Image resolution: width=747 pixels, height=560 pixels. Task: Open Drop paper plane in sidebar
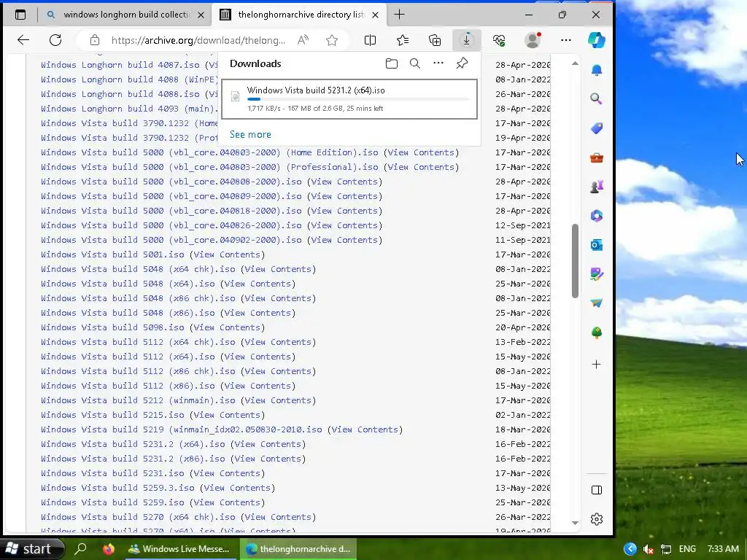597,303
